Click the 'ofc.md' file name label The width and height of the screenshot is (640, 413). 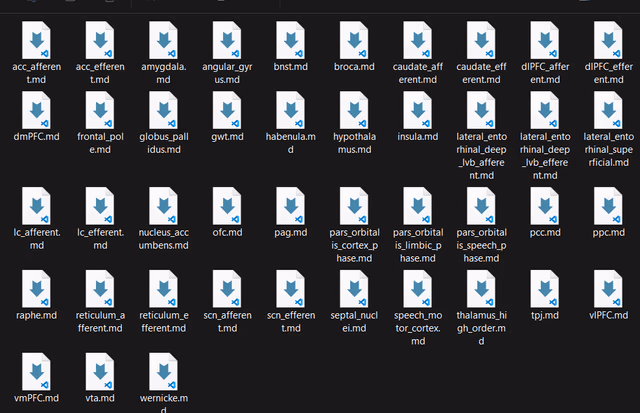(227, 232)
